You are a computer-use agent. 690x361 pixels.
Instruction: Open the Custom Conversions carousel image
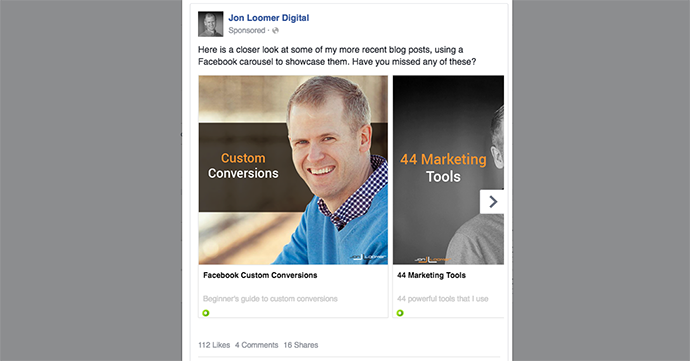coord(293,170)
